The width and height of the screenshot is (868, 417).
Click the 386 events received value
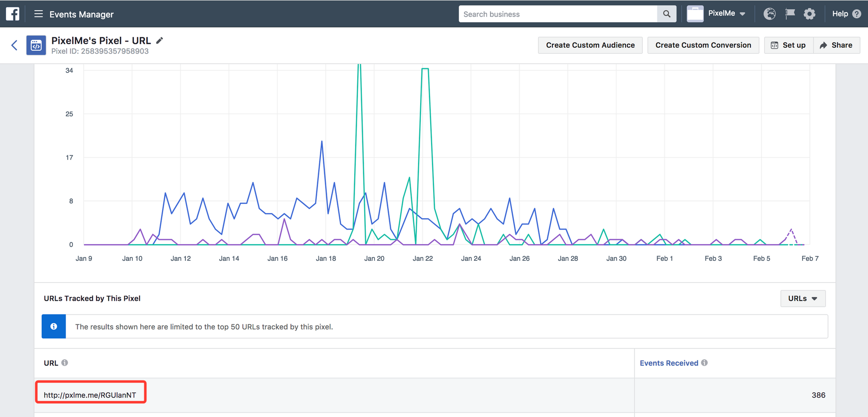click(819, 395)
